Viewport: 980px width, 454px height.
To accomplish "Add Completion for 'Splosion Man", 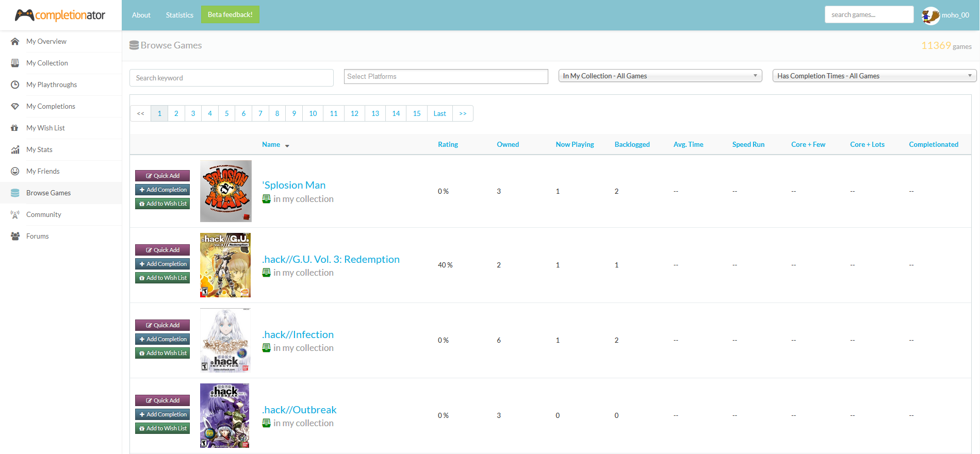I will click(162, 190).
